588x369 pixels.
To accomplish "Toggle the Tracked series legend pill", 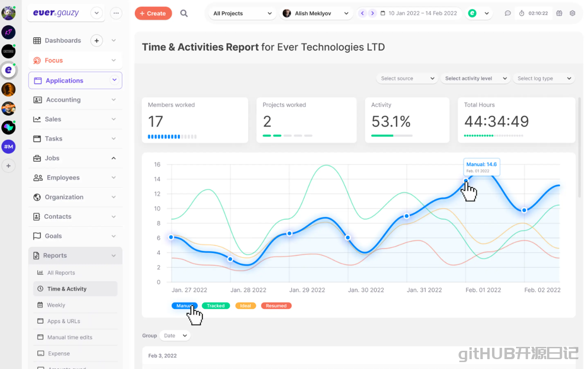I will tap(216, 305).
